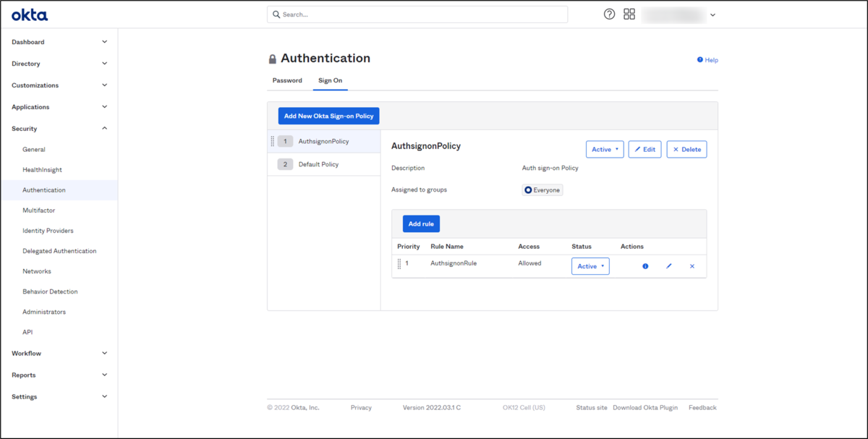
Task: Expand the Customizations menu
Action: 104,85
